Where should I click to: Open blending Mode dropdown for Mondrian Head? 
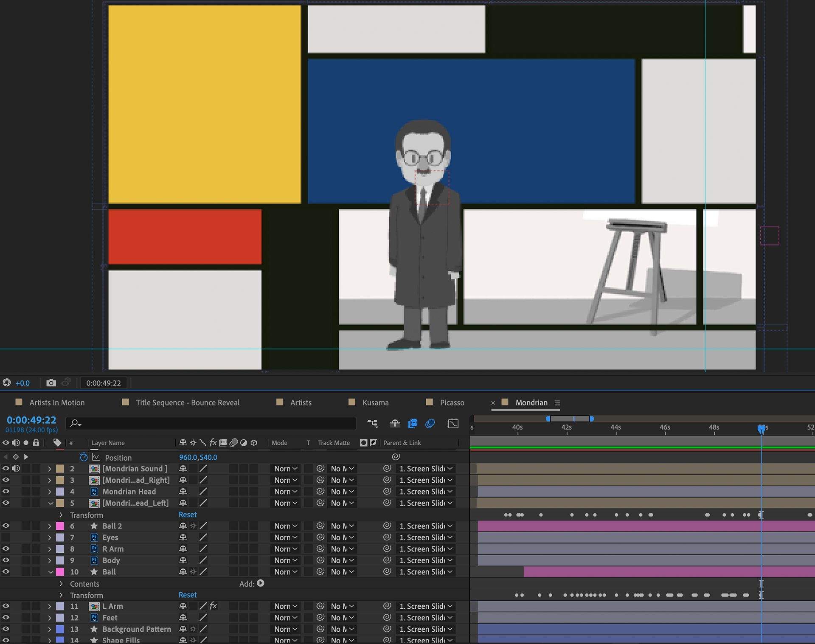click(285, 492)
